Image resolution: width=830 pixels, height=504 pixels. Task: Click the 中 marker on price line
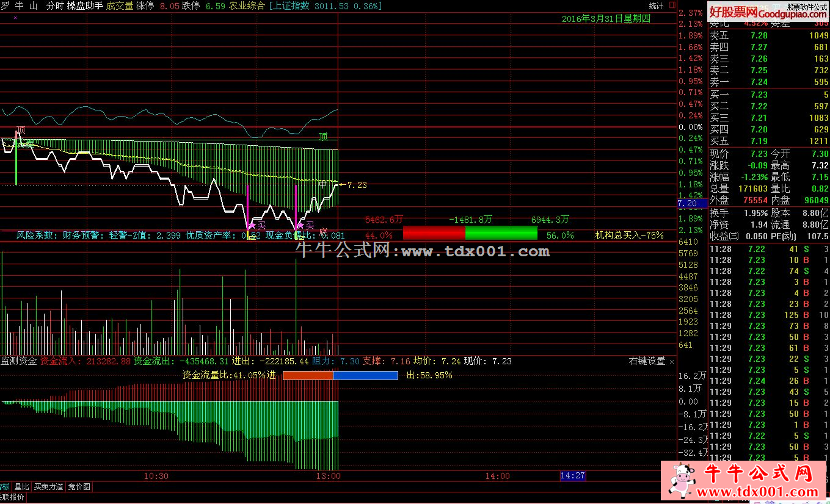[323, 183]
